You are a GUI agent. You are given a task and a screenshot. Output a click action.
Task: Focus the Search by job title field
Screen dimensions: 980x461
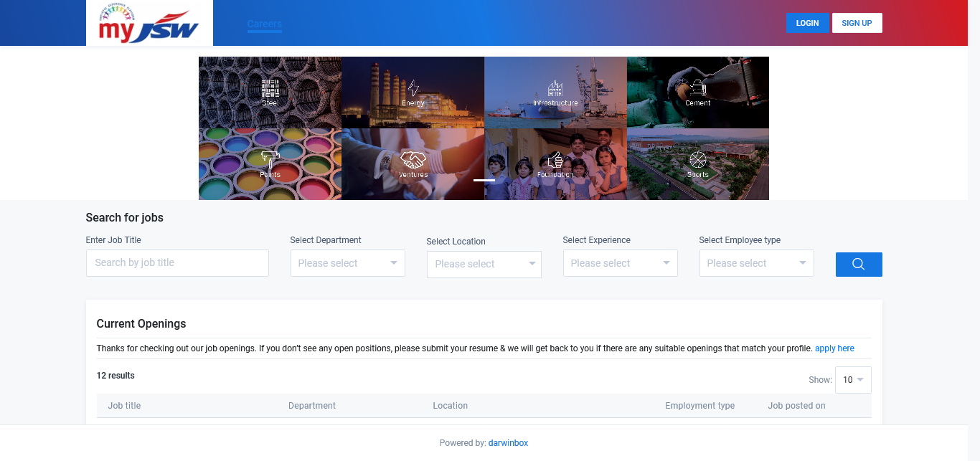click(x=177, y=263)
